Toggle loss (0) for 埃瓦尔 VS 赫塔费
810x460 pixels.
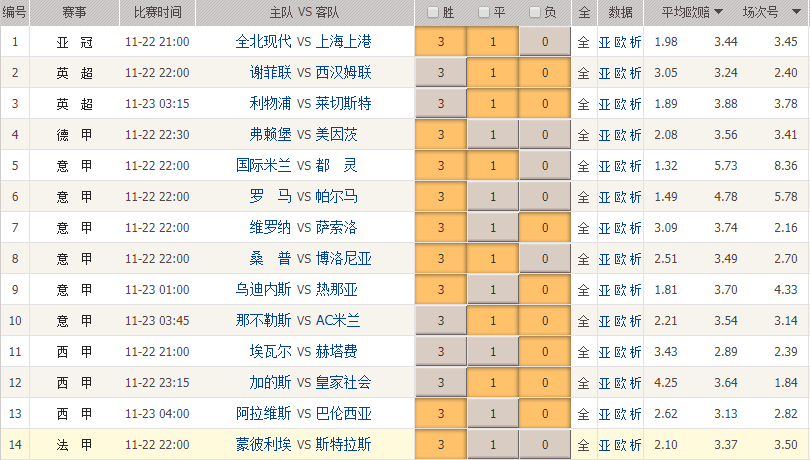click(545, 352)
